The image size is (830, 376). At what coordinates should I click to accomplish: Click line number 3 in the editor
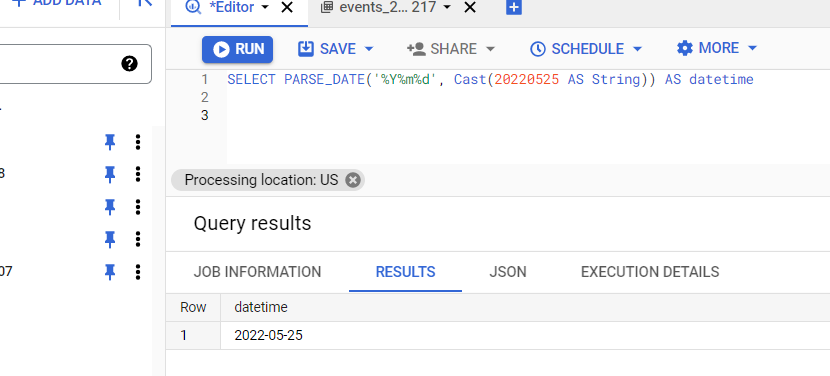coord(205,115)
